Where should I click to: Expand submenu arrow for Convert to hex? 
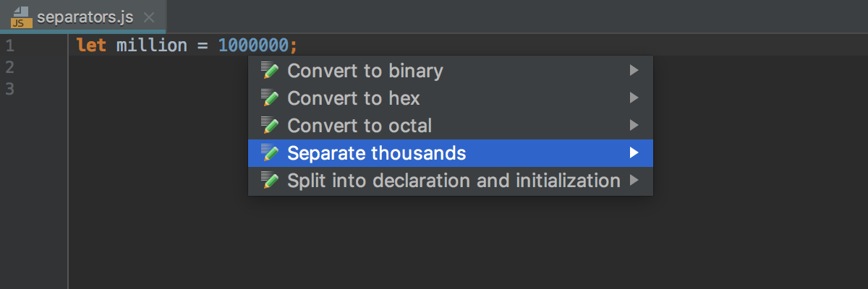[634, 98]
